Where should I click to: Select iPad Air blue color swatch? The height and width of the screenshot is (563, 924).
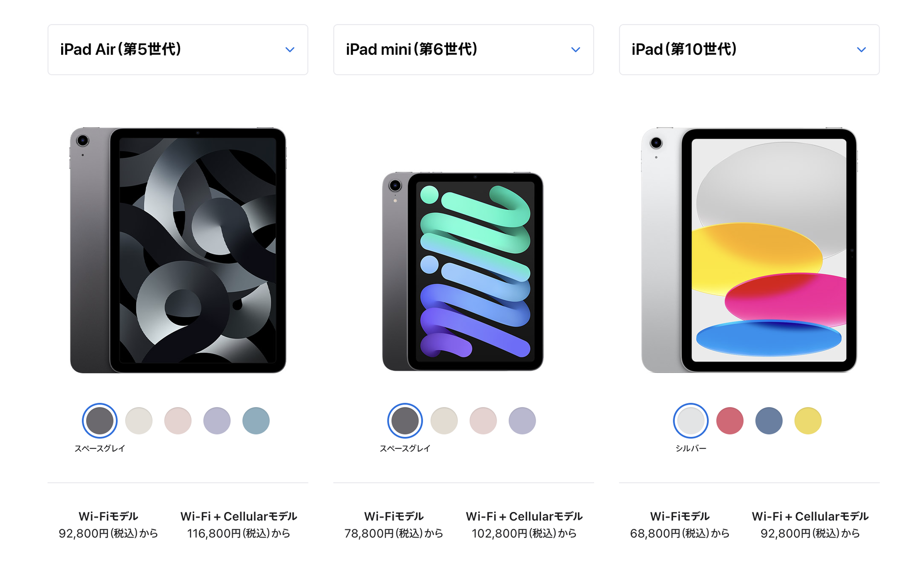pos(256,421)
